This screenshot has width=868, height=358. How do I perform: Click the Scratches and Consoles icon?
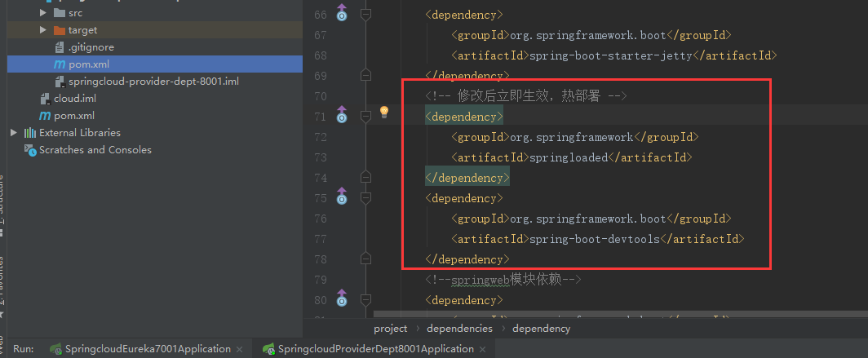[30, 150]
